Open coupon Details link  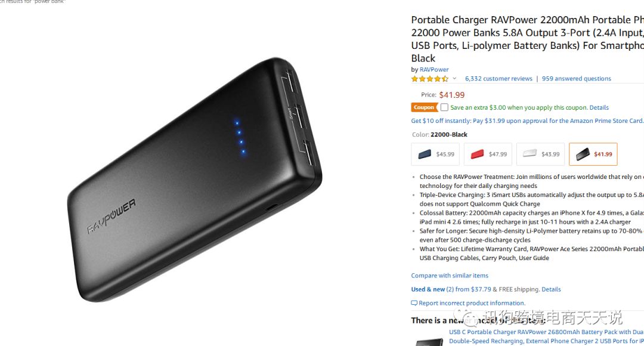599,107
